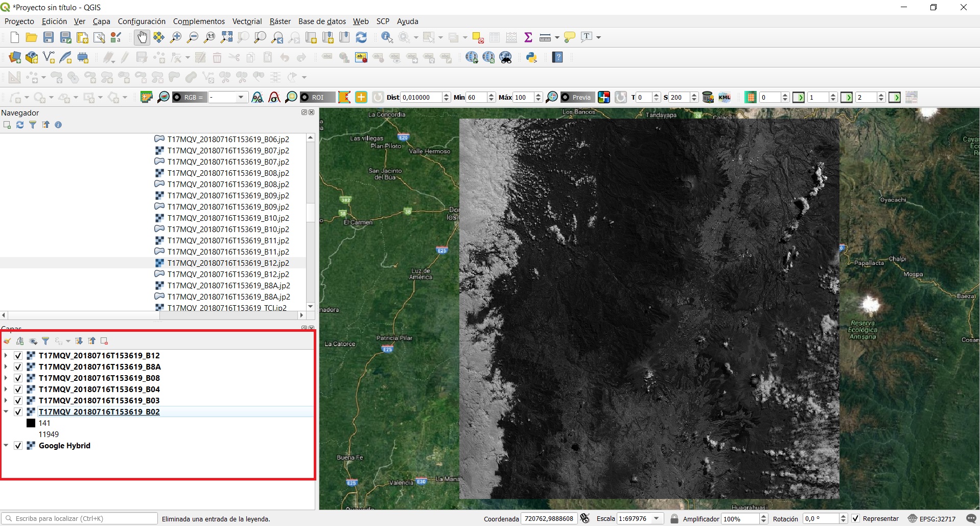This screenshot has height=526, width=980.
Task: Activate the Identify Features tool
Action: [x=387, y=37]
